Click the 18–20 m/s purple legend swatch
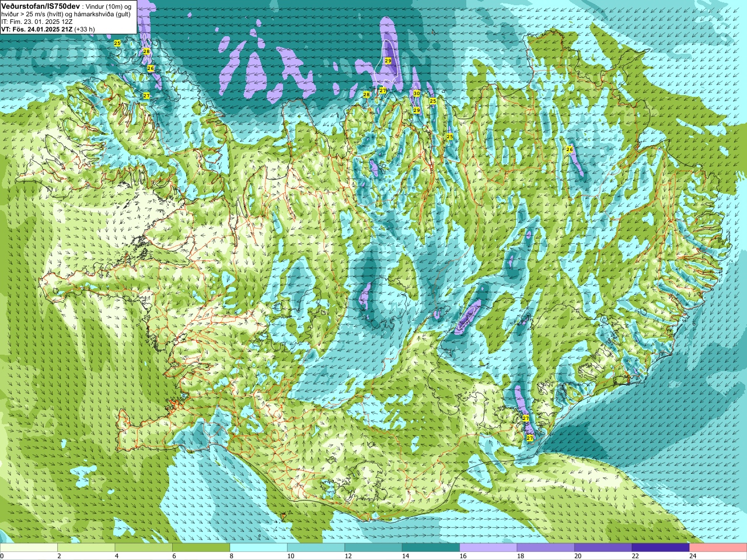Viewport: 747px width, 560px height. tap(546, 548)
